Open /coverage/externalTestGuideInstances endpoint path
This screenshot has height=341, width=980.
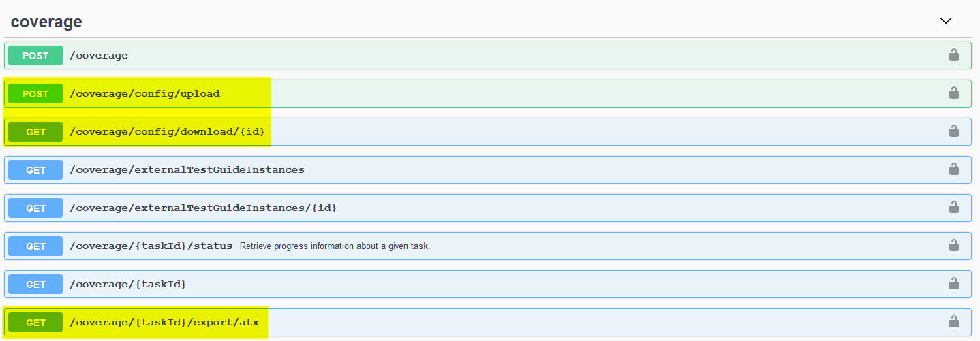pos(187,170)
